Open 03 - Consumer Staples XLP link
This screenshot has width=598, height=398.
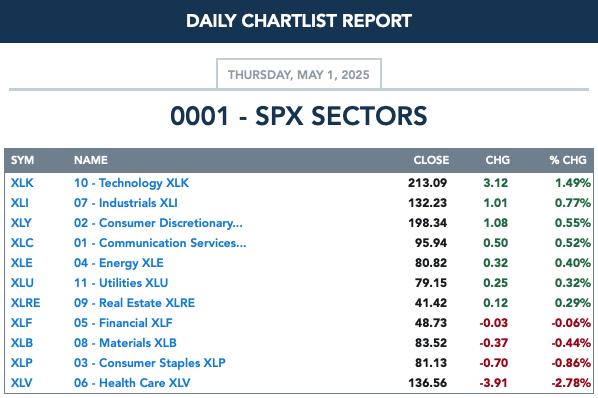150,363
